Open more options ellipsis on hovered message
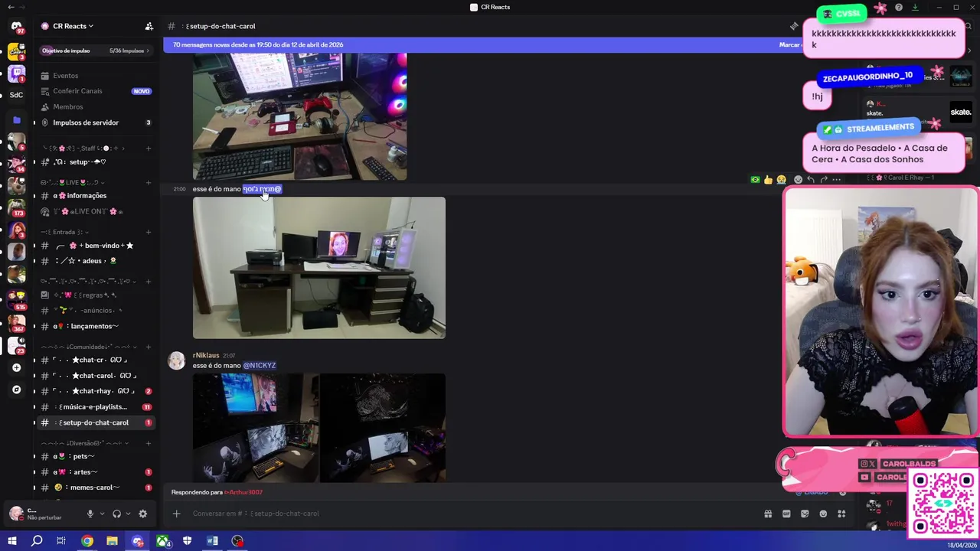 click(x=837, y=179)
